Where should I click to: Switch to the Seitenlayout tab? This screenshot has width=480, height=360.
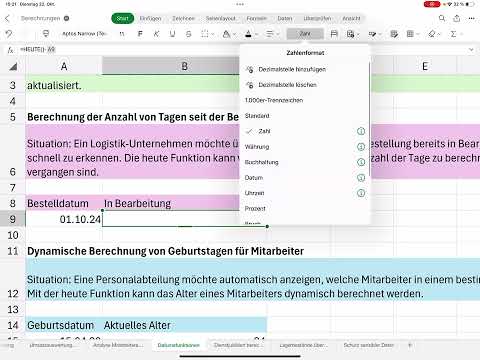click(x=221, y=18)
